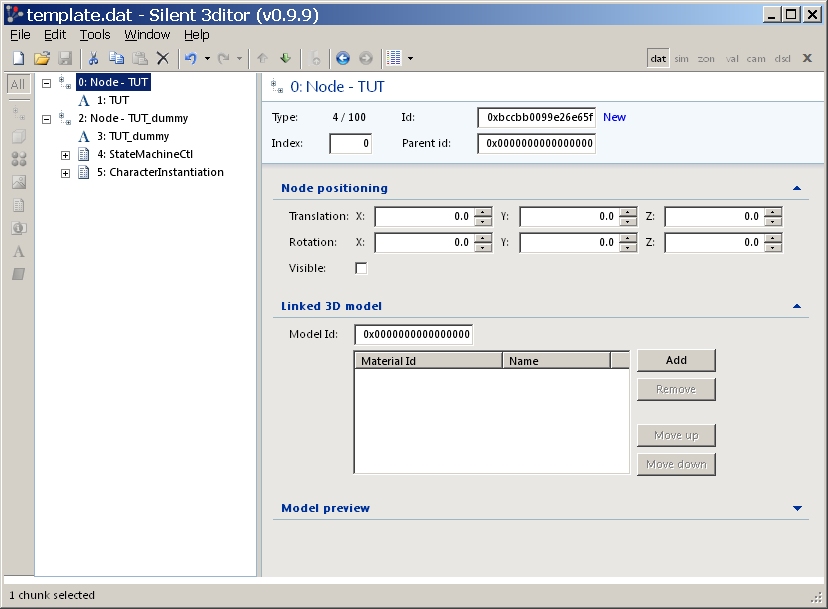Switch to the dat file type tab
The width and height of the screenshot is (828, 609).
[658, 59]
